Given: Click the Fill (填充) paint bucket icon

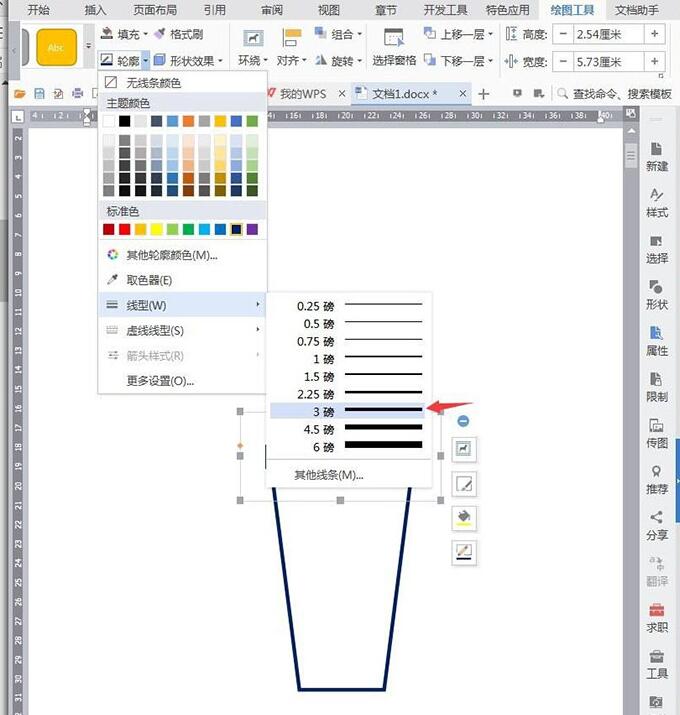Looking at the screenshot, I should (107, 34).
